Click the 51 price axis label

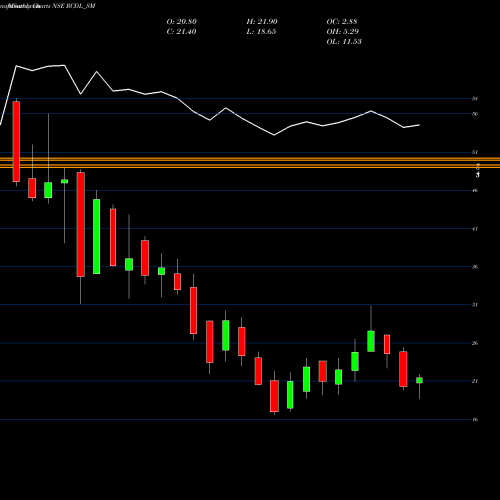475,152
